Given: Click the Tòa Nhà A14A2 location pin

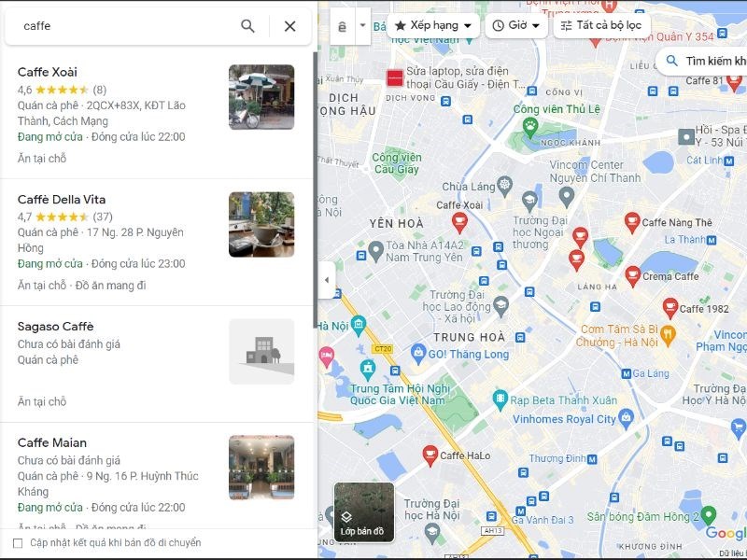Looking at the screenshot, I should 376,251.
